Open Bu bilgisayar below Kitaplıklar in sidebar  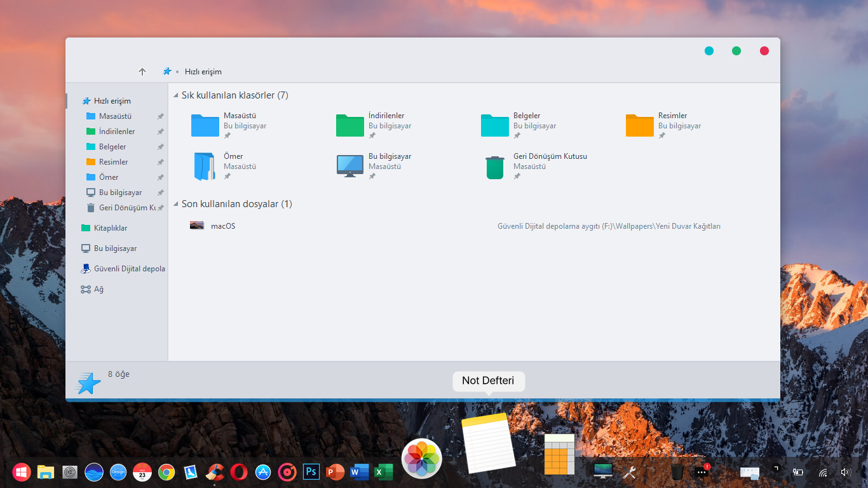pyautogui.click(x=115, y=248)
